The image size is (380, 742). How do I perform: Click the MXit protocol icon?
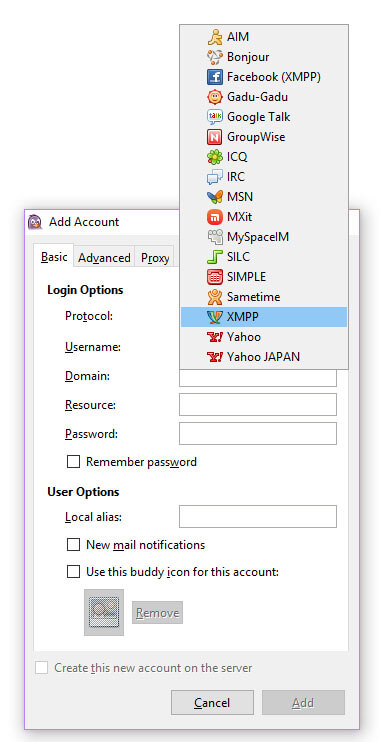pyautogui.click(x=214, y=217)
